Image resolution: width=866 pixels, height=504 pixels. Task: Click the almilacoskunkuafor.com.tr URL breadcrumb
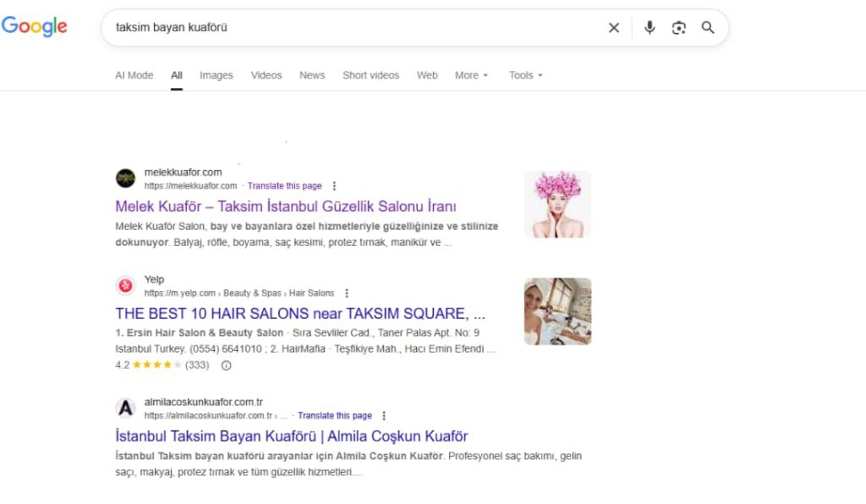click(x=216, y=416)
